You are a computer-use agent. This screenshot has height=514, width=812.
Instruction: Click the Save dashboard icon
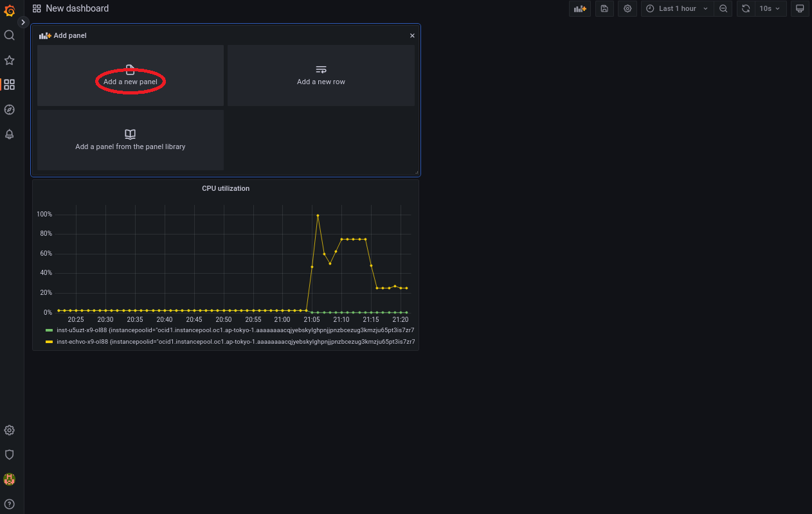click(x=604, y=9)
